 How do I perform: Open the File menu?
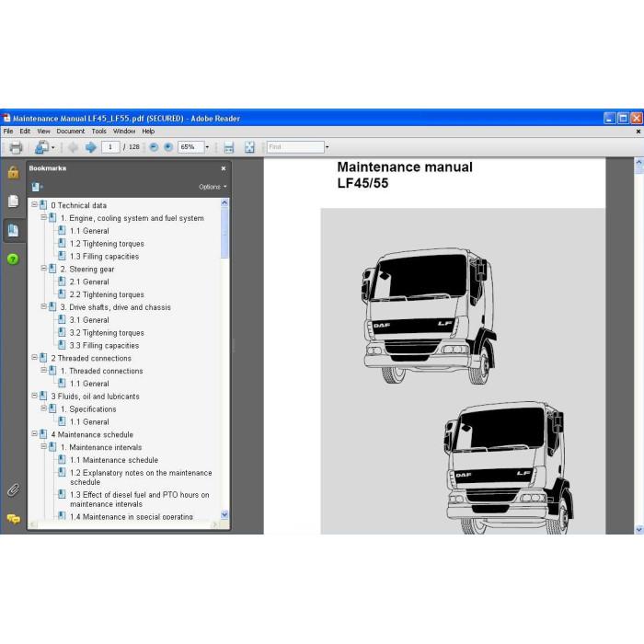[x=8, y=132]
